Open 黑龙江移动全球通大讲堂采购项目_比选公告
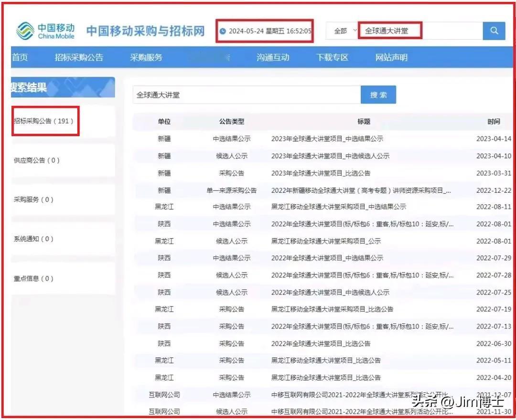The image size is (516, 420). click(x=332, y=309)
